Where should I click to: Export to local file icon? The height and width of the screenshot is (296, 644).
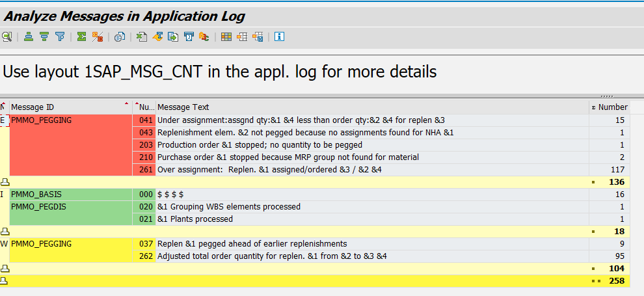click(x=173, y=36)
